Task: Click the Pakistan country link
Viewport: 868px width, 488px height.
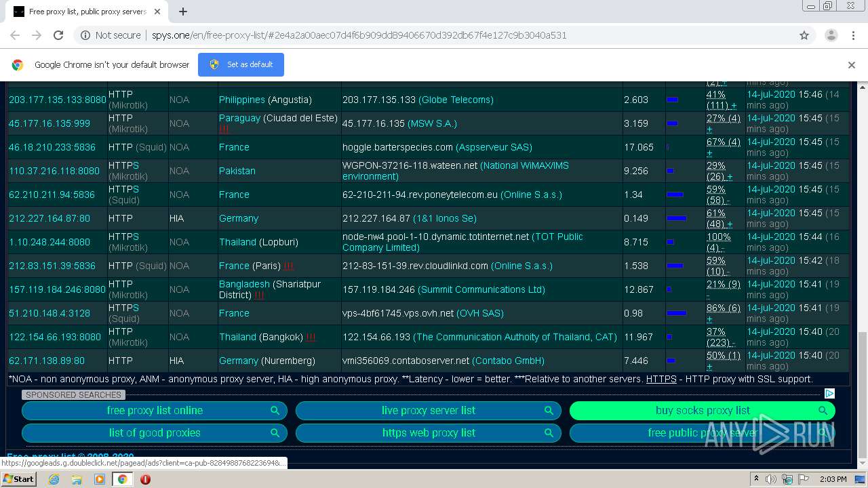Action: [237, 171]
